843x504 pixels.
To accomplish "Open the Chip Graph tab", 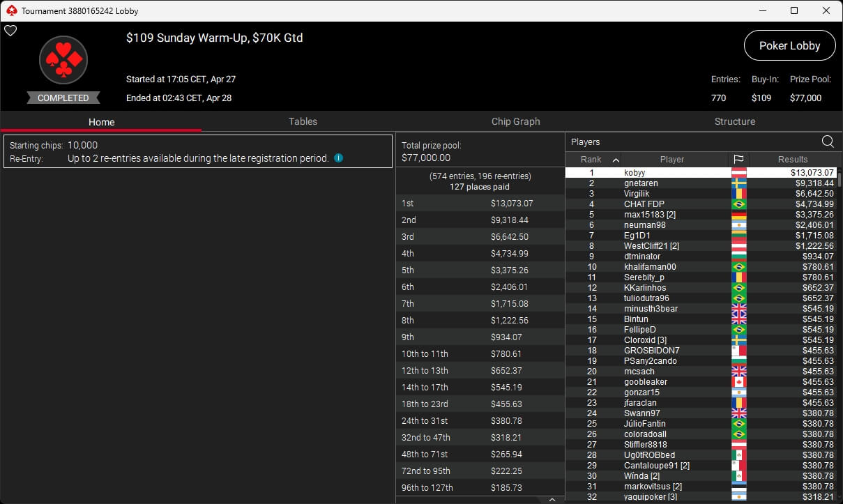I will [515, 121].
